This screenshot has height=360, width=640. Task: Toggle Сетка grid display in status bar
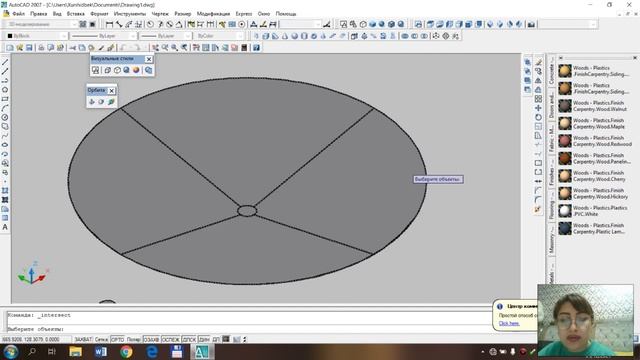[101, 340]
